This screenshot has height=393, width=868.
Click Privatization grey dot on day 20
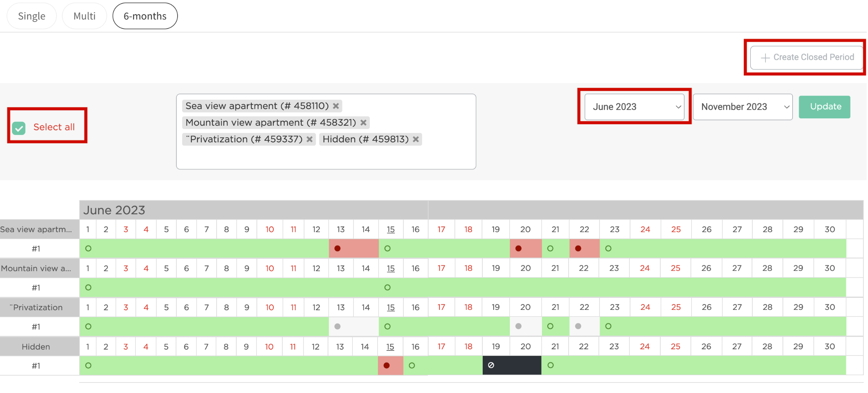[x=518, y=326]
